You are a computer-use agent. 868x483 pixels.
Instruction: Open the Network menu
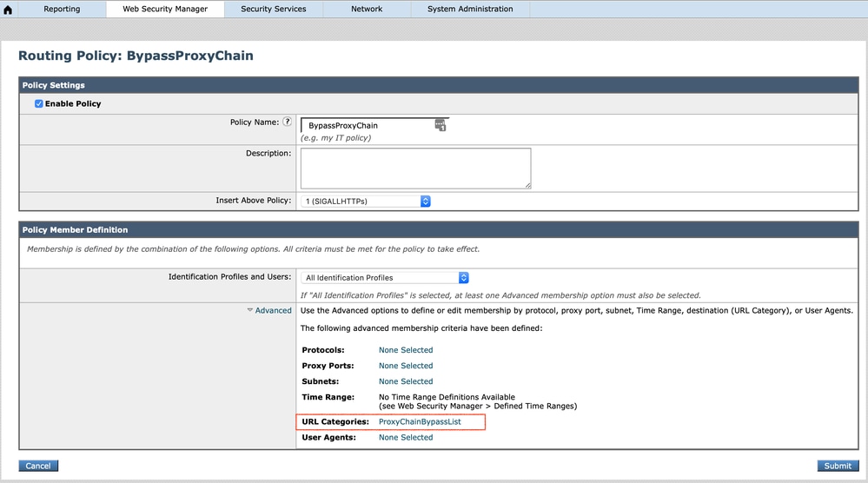[x=367, y=9]
